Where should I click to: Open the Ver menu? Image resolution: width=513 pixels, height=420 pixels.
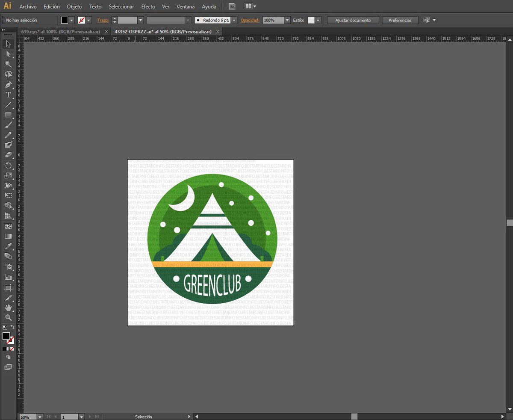coord(166,7)
